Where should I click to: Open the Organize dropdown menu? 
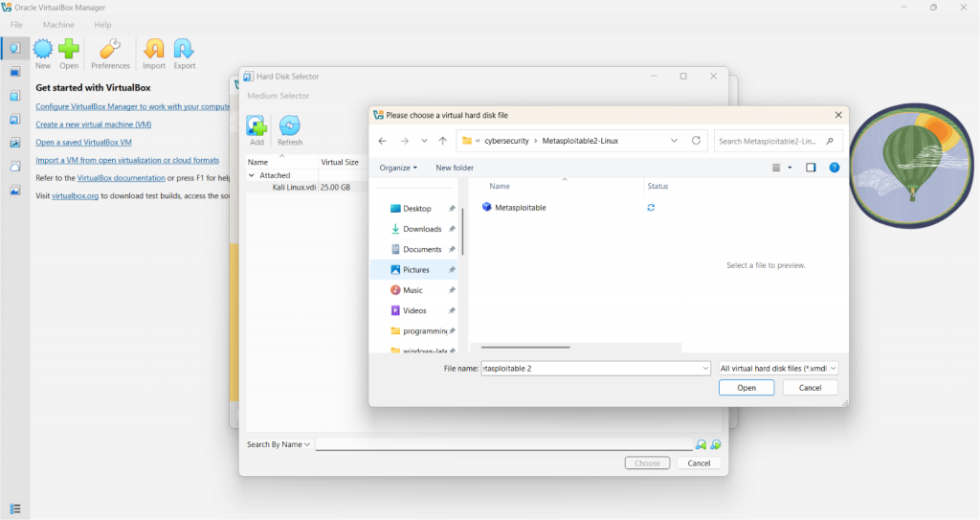(398, 168)
